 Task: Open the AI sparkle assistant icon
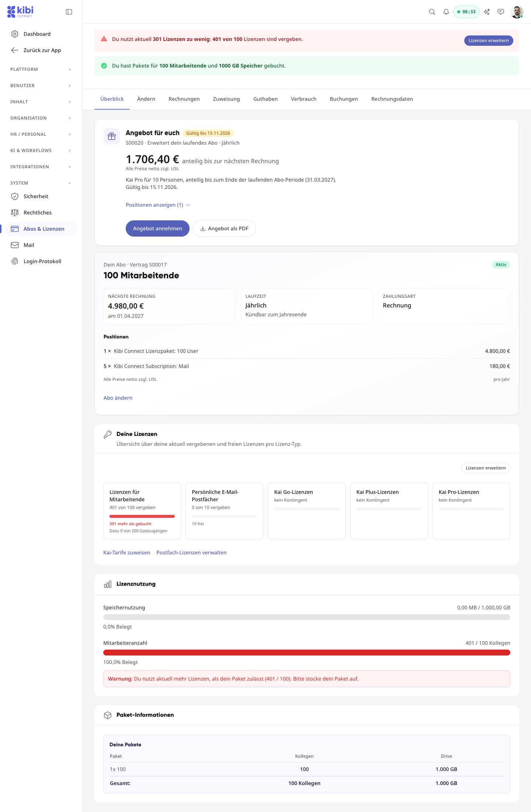[487, 12]
